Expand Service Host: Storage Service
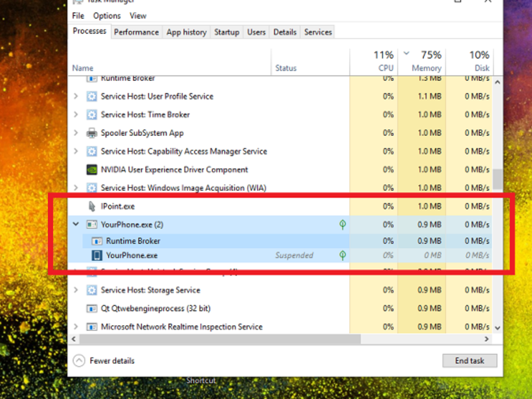532x399 pixels. pyautogui.click(x=76, y=290)
